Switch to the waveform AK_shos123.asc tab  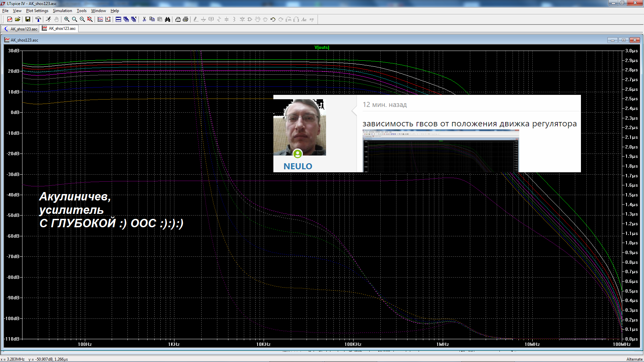59,28
